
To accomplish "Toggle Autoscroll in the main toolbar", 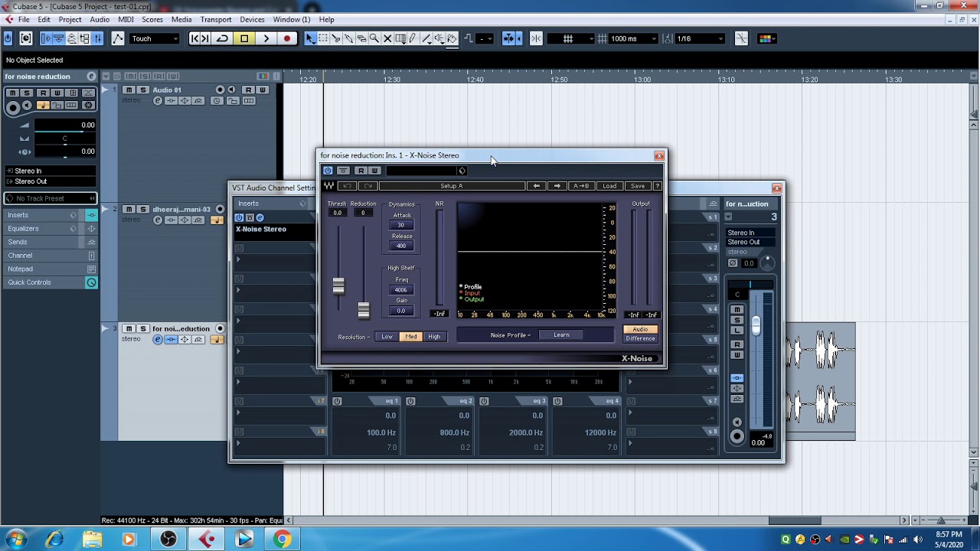I will (508, 38).
